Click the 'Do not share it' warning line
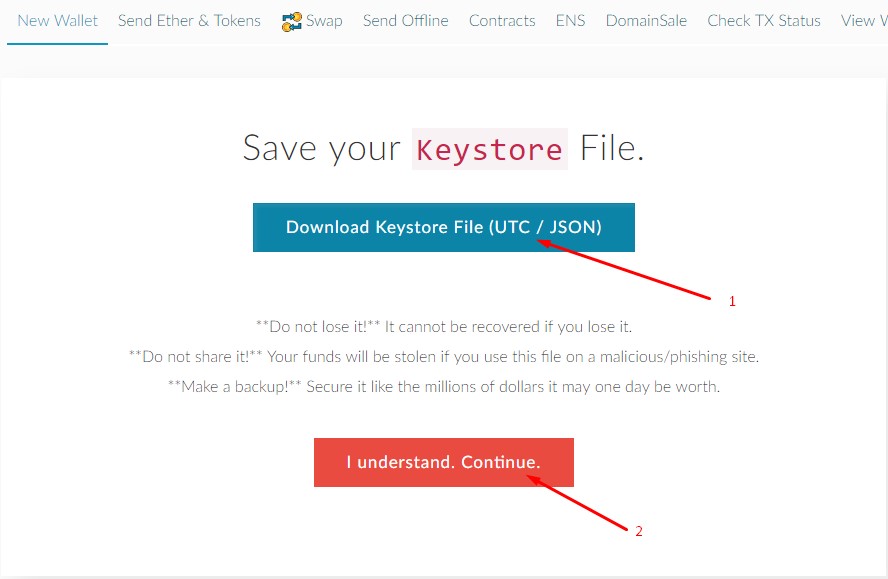The width and height of the screenshot is (888, 579). 443,356
